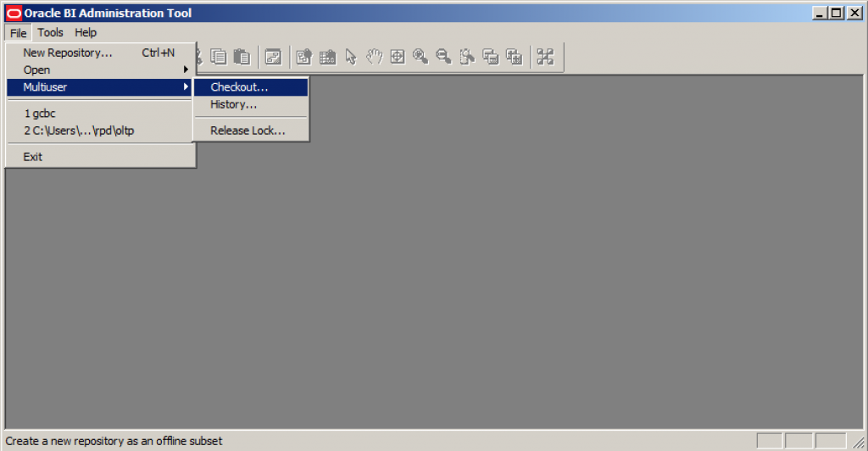This screenshot has height=451, width=868.
Task: Choose Exit from the File menu
Action: [100, 157]
